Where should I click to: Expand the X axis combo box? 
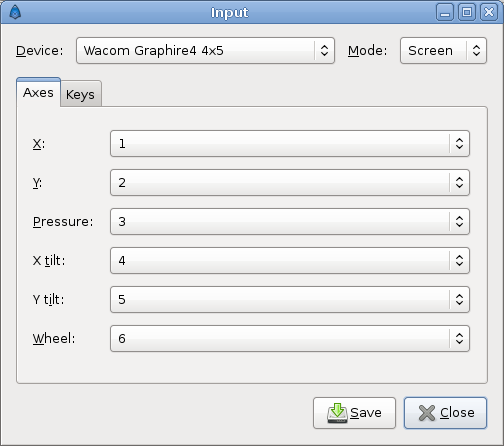point(290,144)
